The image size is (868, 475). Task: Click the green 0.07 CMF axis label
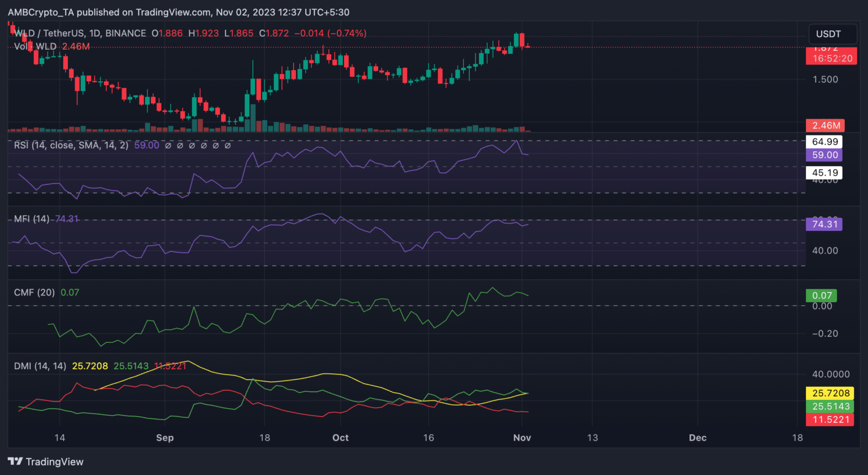(822, 295)
